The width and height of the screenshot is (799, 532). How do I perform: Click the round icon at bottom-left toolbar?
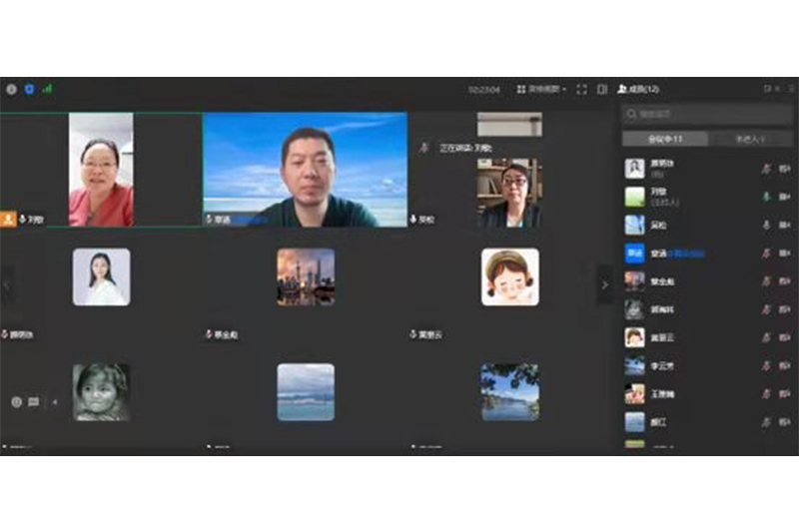16,402
